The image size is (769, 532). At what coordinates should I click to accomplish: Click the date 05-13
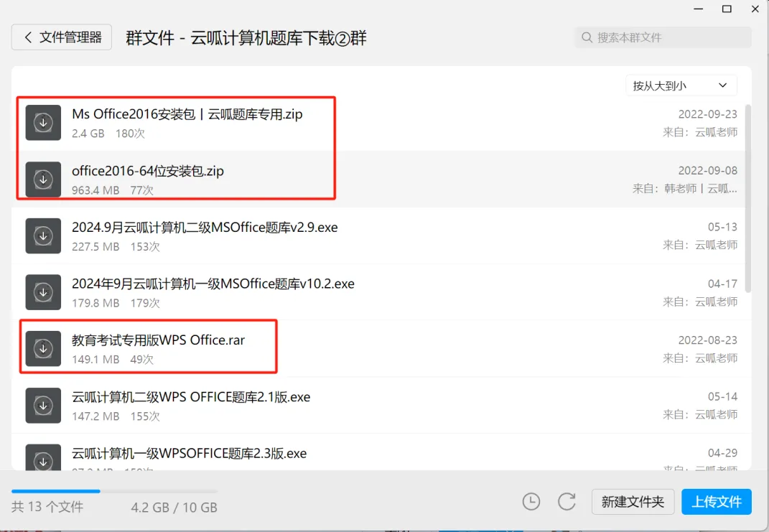pyautogui.click(x=722, y=227)
